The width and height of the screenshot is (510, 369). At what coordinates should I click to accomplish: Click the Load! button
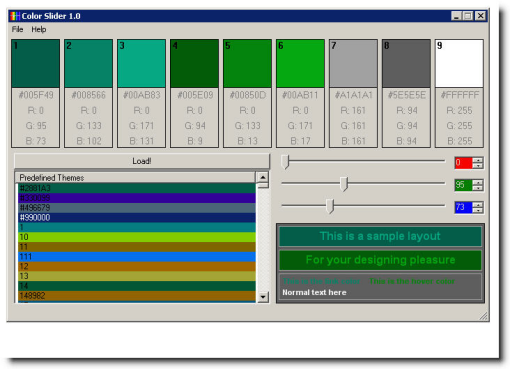click(142, 161)
